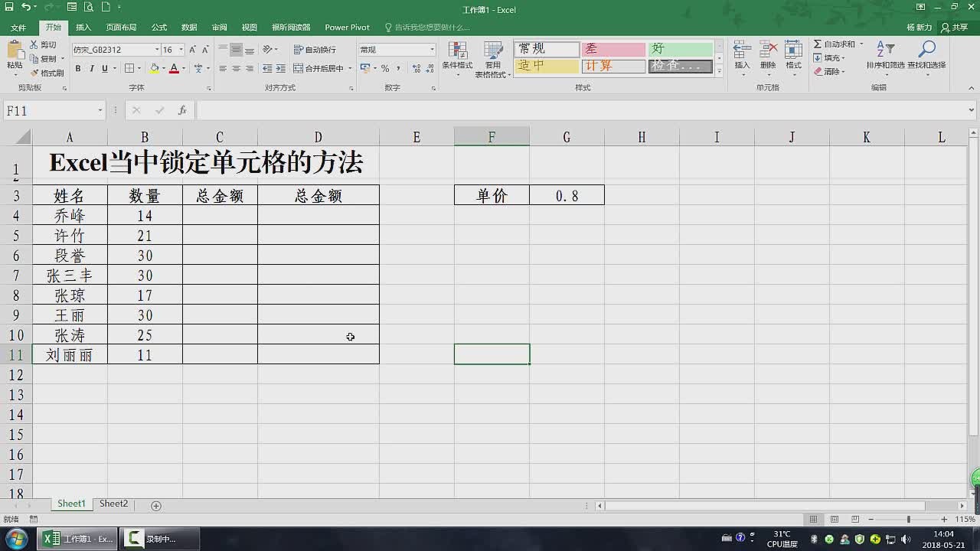This screenshot has width=980, height=551.
Task: Click the Increase Indent icon
Action: 281,68
